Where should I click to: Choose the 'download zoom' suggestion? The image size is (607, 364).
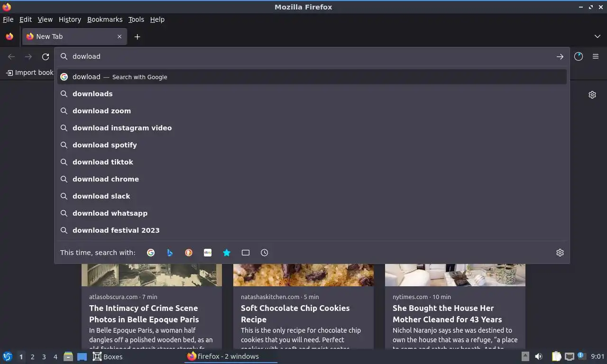[312, 111]
